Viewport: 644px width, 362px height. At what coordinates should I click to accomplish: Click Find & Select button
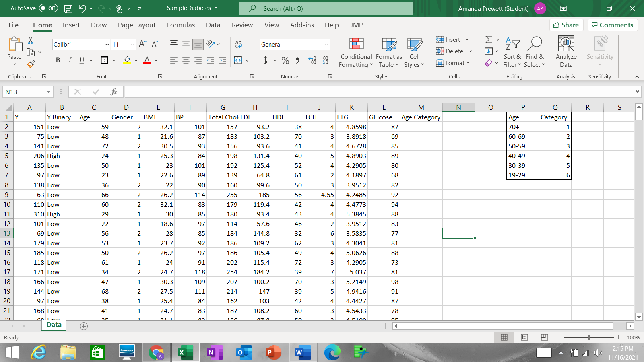click(x=535, y=52)
